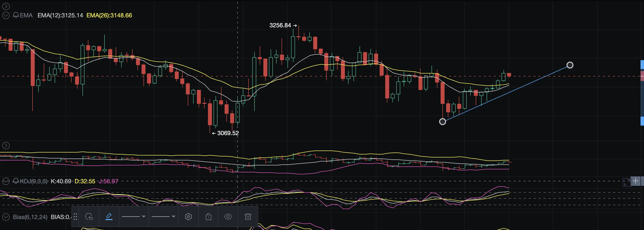The height and width of the screenshot is (230, 644).
Task: Click the 3256.84 high price label
Action: (280, 25)
